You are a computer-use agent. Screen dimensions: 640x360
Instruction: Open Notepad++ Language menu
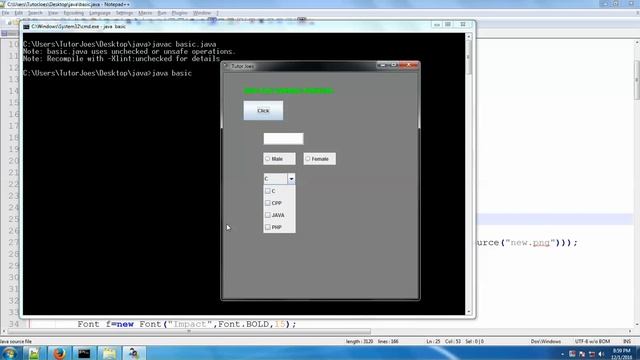[x=100, y=13]
